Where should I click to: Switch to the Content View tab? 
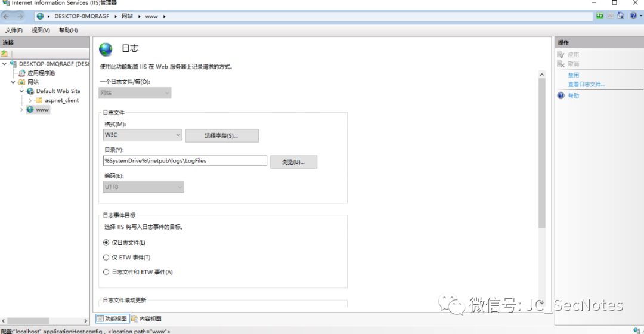(x=146, y=318)
